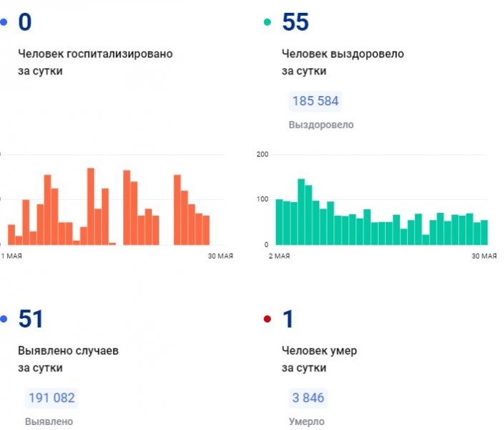This screenshot has height=430, width=504.
Task: Click the last bar of the orange chart
Action: click(x=206, y=230)
